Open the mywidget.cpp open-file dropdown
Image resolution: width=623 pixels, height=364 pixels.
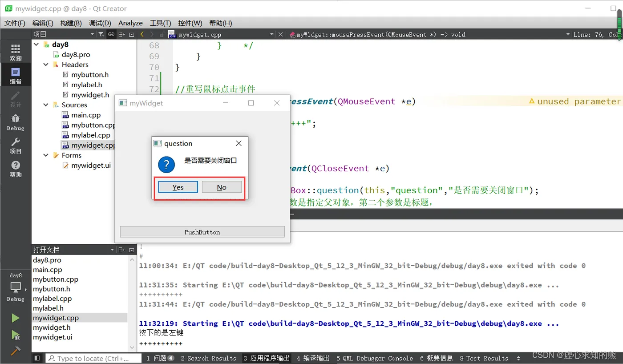tap(272, 34)
